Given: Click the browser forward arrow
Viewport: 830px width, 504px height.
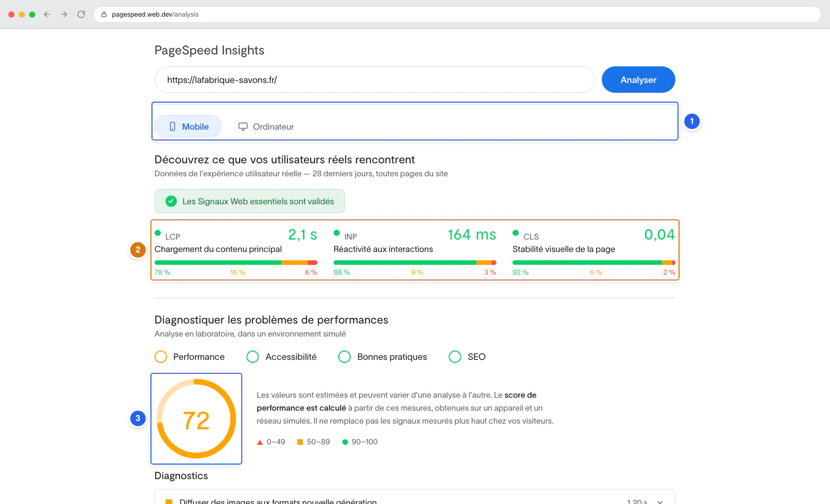Looking at the screenshot, I should [x=64, y=15].
